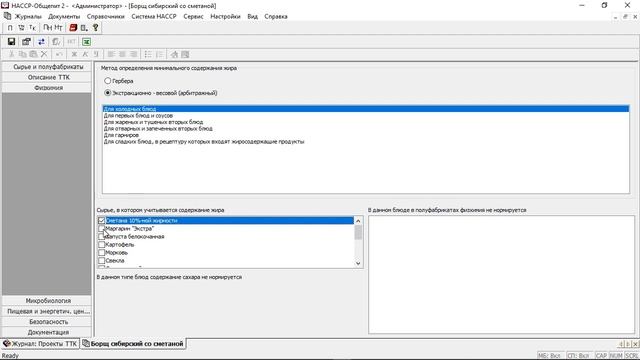Click the last icon in formatting toolbar
640x360 pixels.
click(185, 54)
